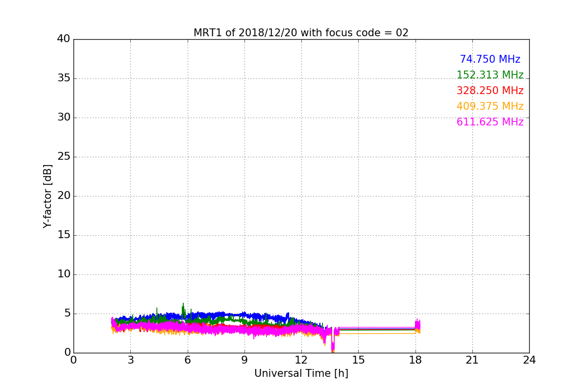Click the x-axis tick label 6

[x=187, y=360]
